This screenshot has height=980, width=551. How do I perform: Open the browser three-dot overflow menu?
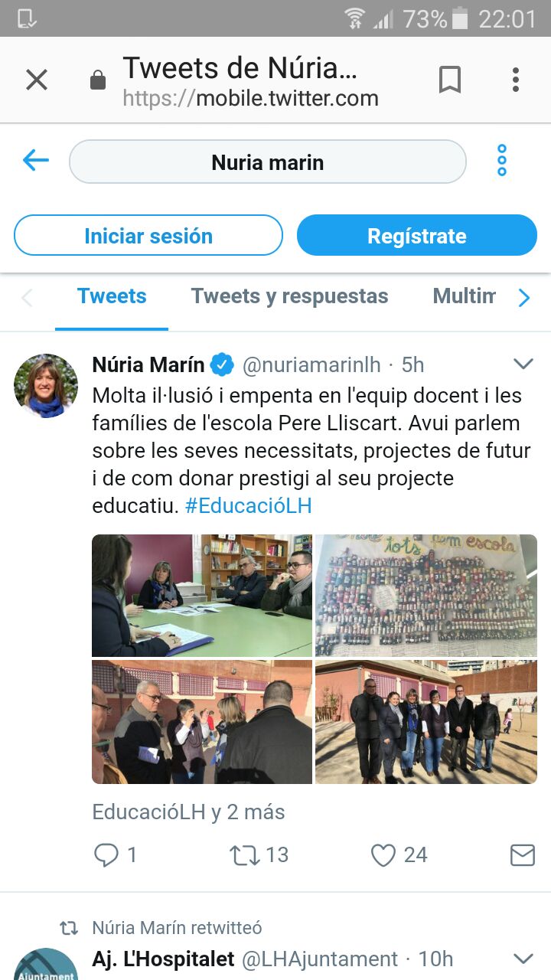pyautogui.click(x=516, y=80)
